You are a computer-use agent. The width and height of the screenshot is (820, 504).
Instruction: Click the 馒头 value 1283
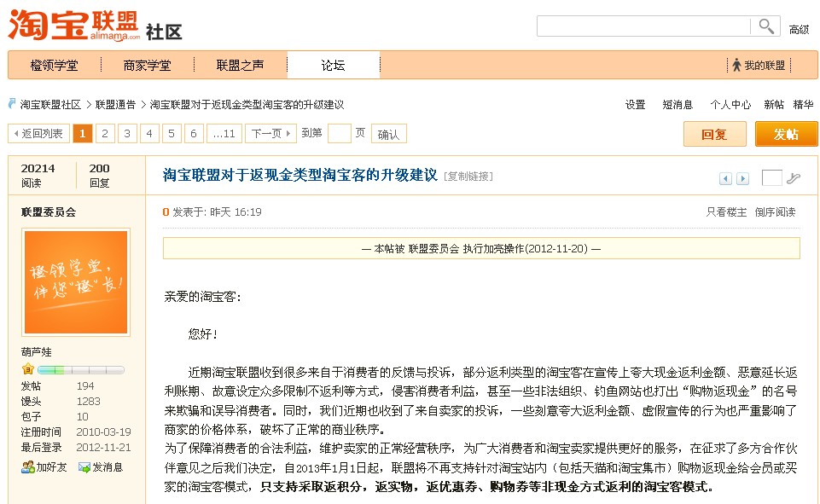(89, 401)
